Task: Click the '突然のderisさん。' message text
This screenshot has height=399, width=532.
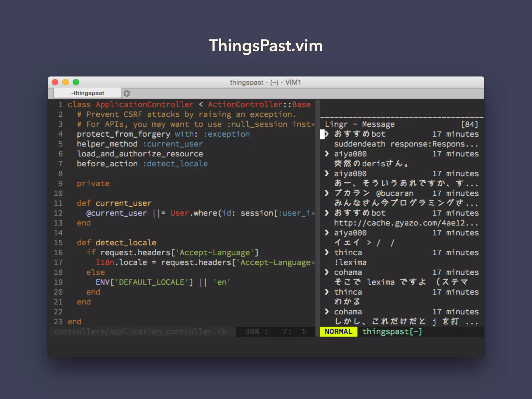Action: pyautogui.click(x=371, y=164)
